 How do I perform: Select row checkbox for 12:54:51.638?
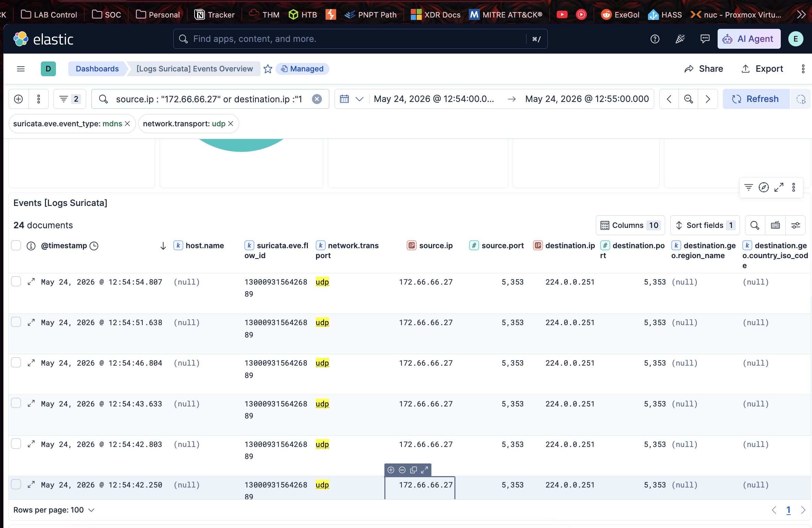pos(16,322)
